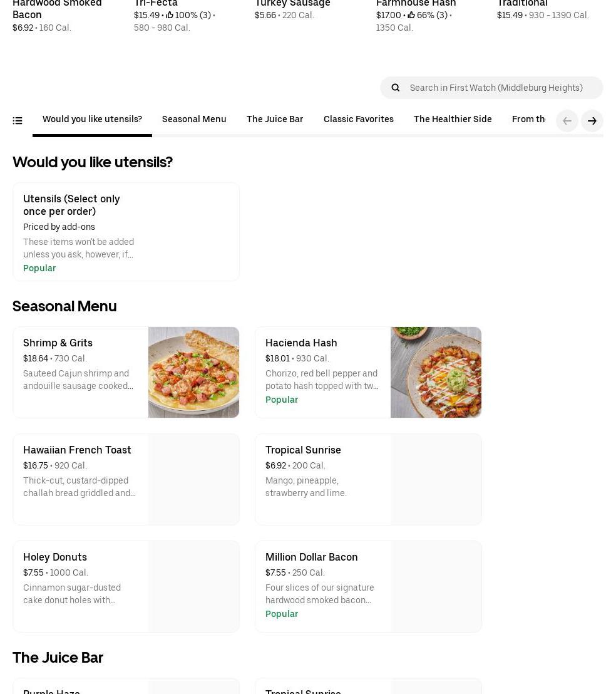Open the Shrimp & Grits photo
Image resolution: width=616 pixels, height=694 pixels.
[x=193, y=372]
